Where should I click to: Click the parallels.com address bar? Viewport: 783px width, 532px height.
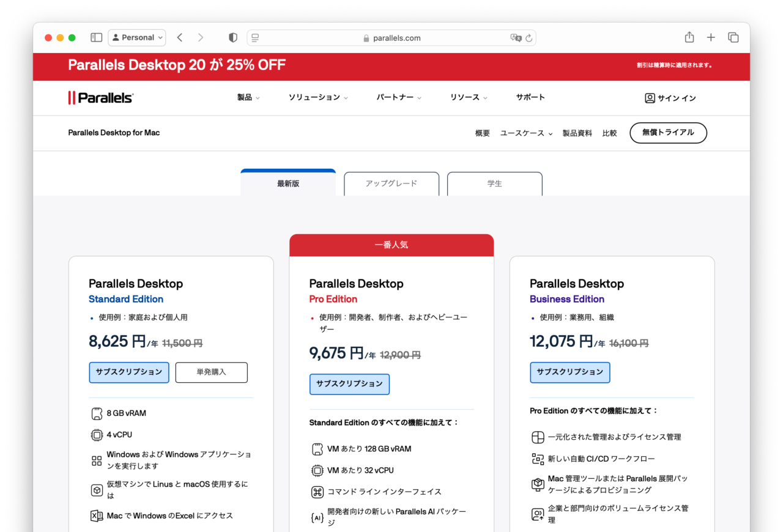point(391,38)
